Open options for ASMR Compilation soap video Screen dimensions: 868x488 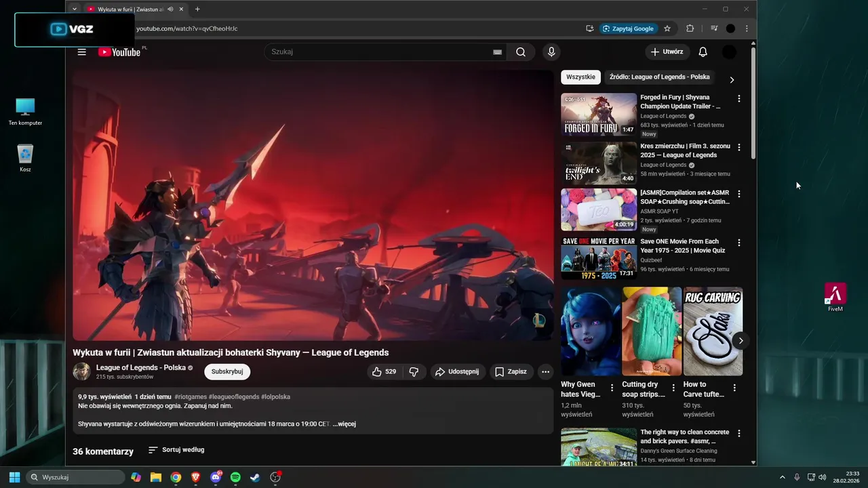click(738, 194)
